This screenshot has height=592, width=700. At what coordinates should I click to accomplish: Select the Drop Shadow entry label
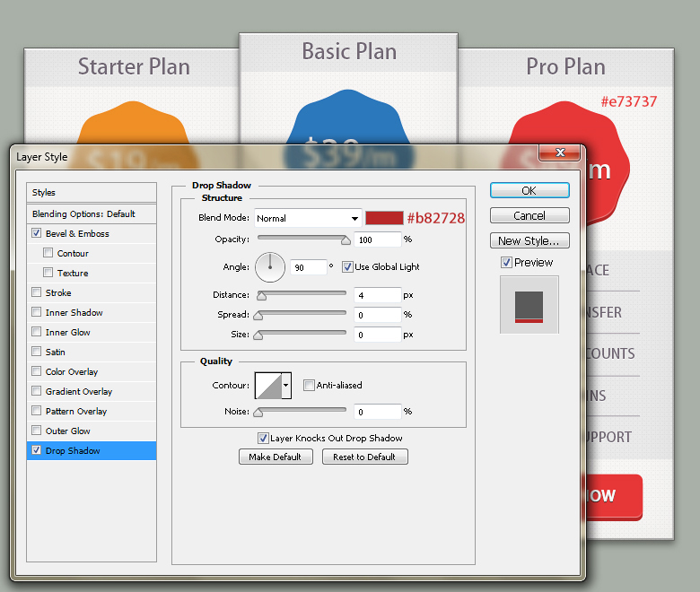[73, 450]
